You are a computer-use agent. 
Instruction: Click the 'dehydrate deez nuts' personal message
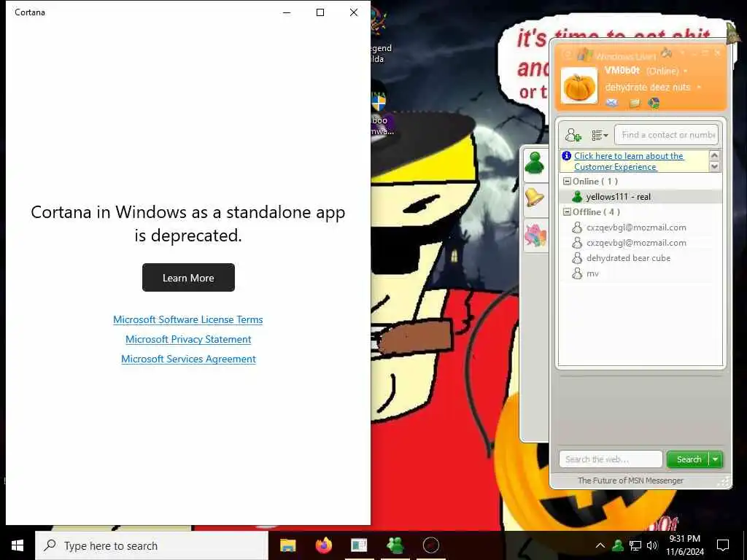pyautogui.click(x=648, y=87)
